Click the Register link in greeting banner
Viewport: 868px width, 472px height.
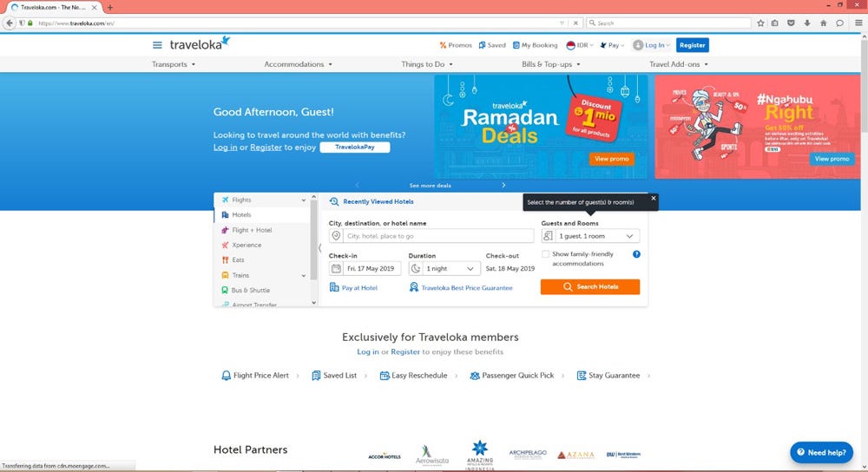[266, 147]
